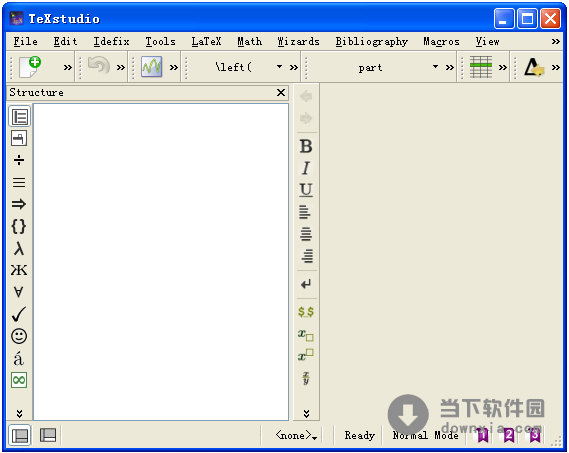Image resolution: width=569 pixels, height=453 pixels.
Task: Expand more central toolbar icons chevron
Action: click(x=306, y=413)
